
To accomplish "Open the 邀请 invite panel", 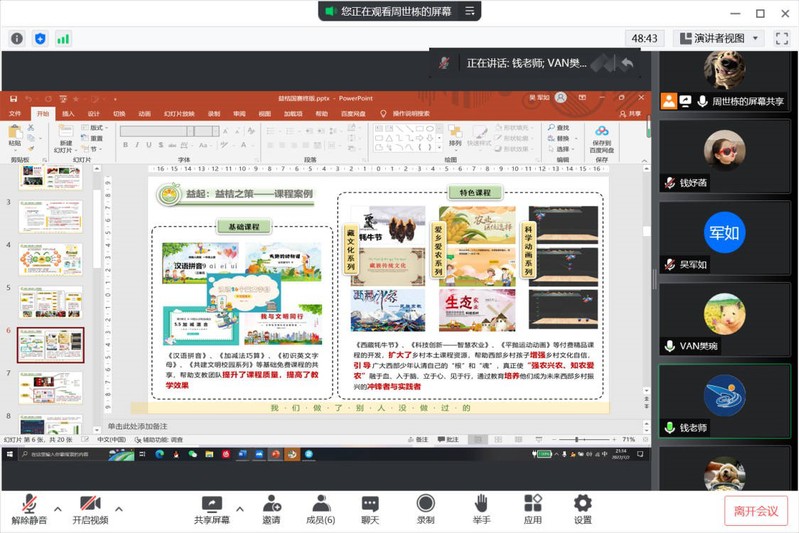I will click(271, 509).
